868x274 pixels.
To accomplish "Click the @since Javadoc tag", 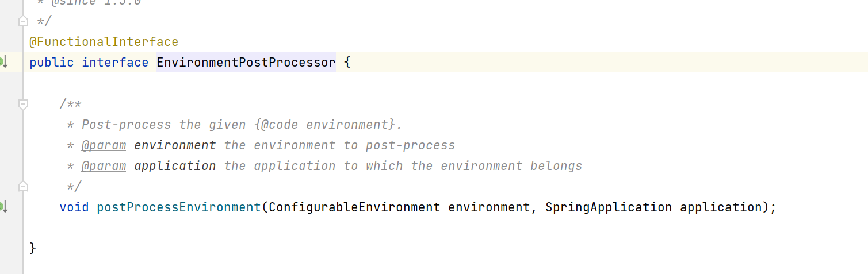I will point(73,3).
